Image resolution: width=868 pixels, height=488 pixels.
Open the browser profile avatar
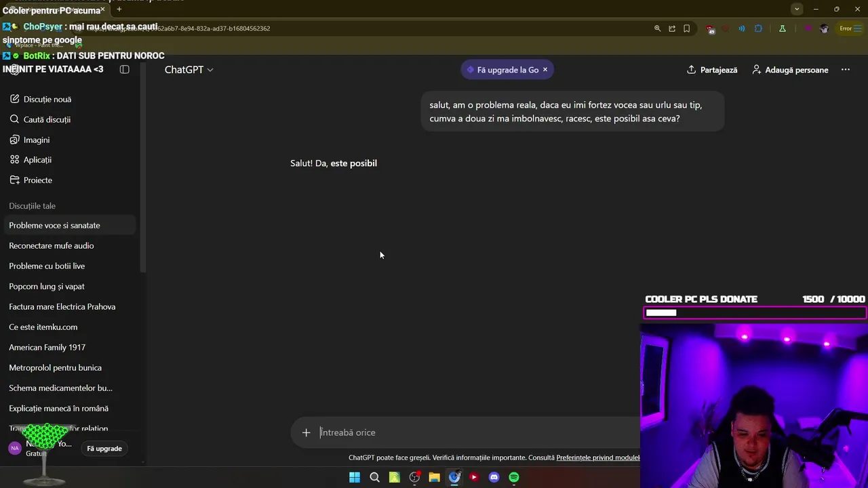(x=824, y=28)
